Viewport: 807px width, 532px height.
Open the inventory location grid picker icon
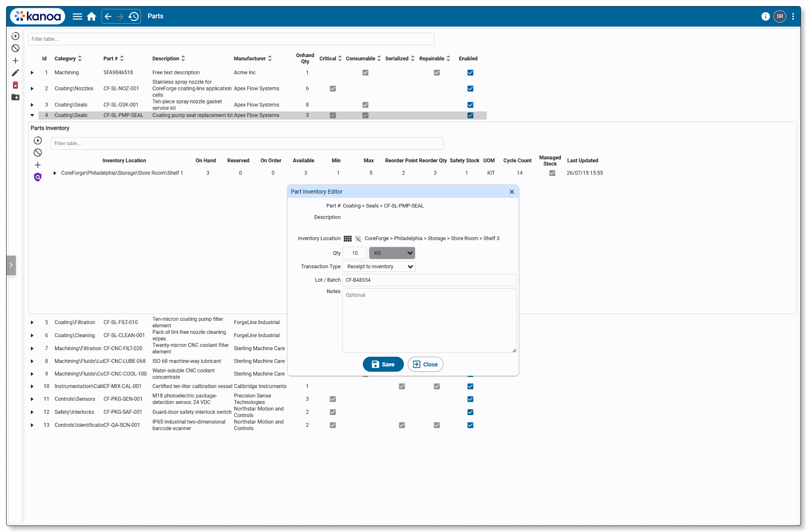click(x=348, y=238)
